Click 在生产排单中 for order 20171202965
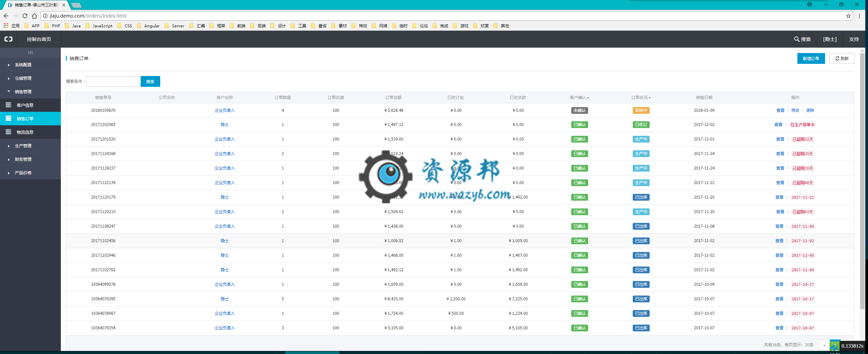 [x=802, y=125]
